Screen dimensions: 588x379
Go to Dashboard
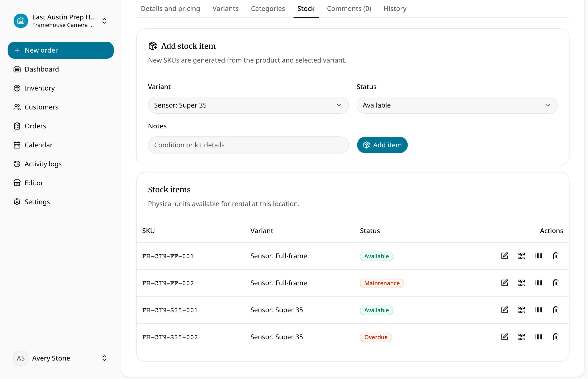click(x=61, y=69)
